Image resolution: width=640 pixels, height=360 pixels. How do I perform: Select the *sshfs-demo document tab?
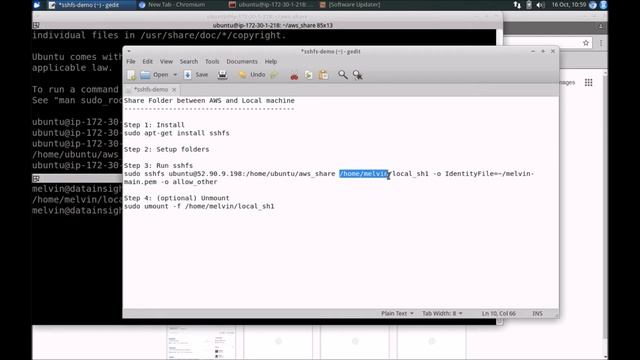151,89
